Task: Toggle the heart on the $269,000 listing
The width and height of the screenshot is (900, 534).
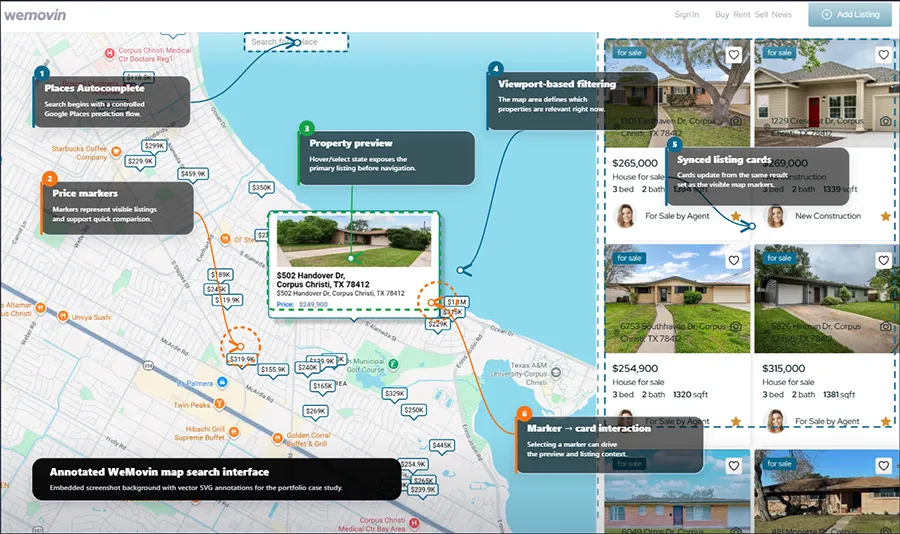Action: pos(883,55)
